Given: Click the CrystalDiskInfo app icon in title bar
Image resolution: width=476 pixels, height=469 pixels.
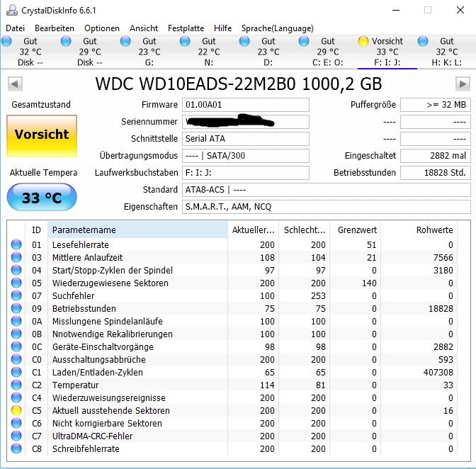Looking at the screenshot, I should pos(12,10).
